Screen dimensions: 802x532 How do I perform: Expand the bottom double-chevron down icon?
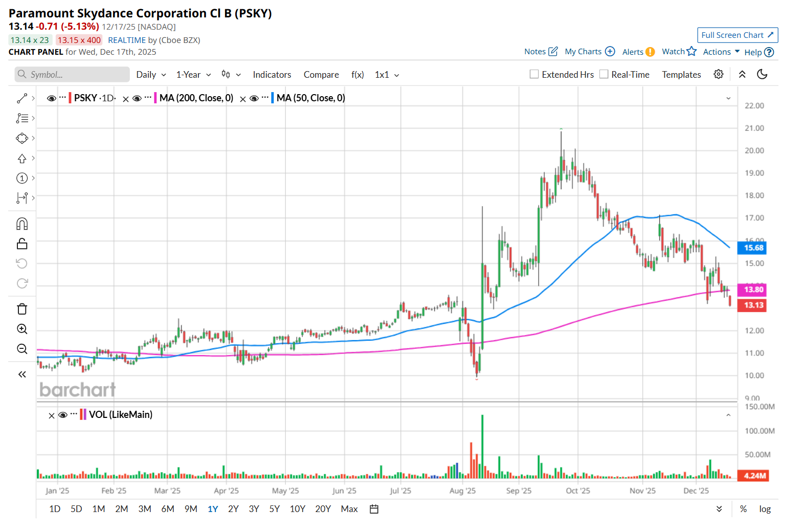719,509
